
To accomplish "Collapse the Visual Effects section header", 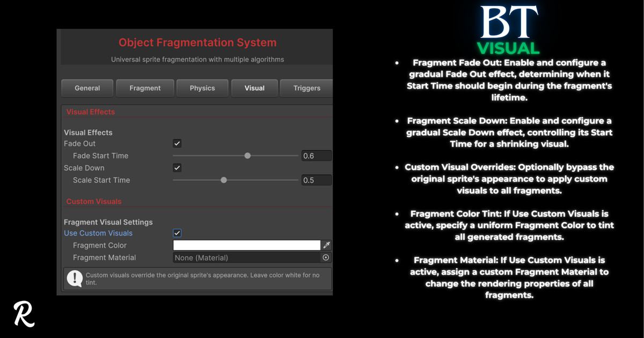I will tap(90, 112).
